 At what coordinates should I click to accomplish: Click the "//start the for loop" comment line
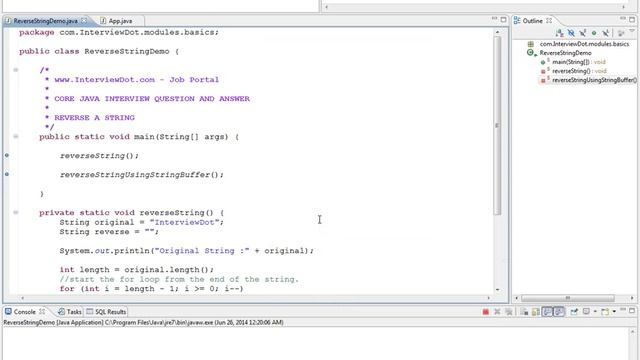click(179, 279)
